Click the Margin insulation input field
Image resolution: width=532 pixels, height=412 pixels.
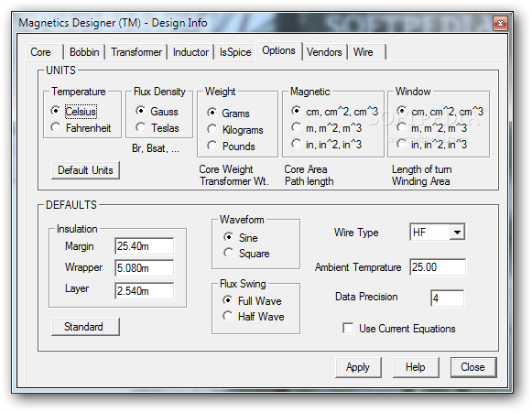pos(144,246)
